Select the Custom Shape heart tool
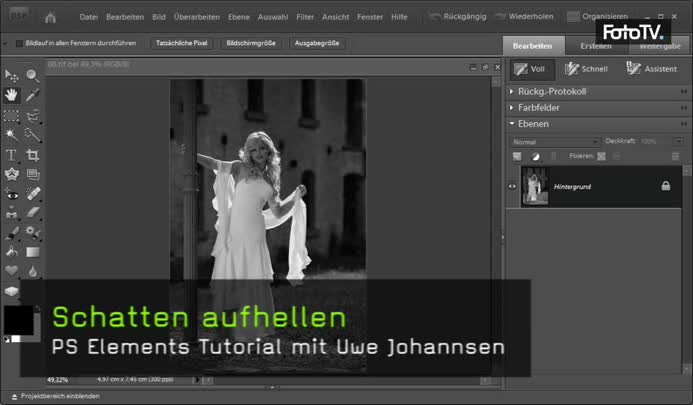The width and height of the screenshot is (693, 405). (x=11, y=271)
